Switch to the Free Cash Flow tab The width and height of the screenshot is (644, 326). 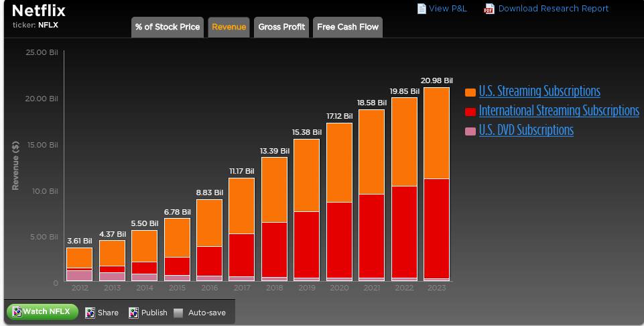(x=348, y=28)
